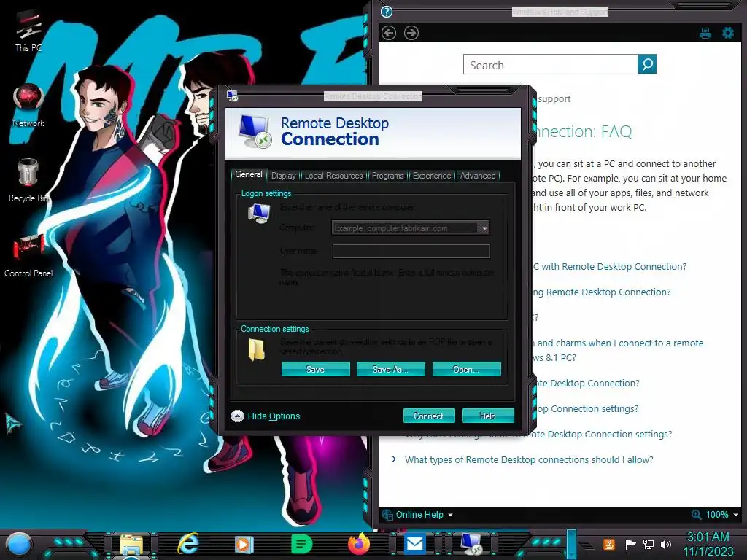
Task: Open the Mail app on taskbar
Action: [x=415, y=544]
